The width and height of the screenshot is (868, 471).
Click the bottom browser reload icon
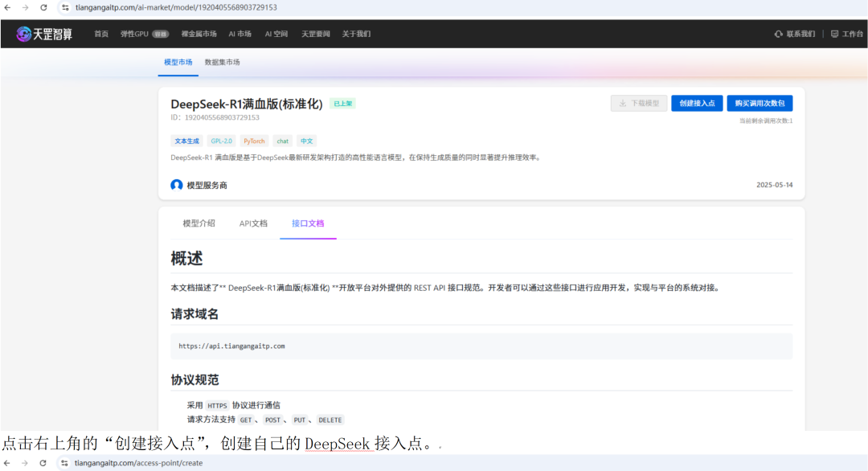(x=43, y=463)
